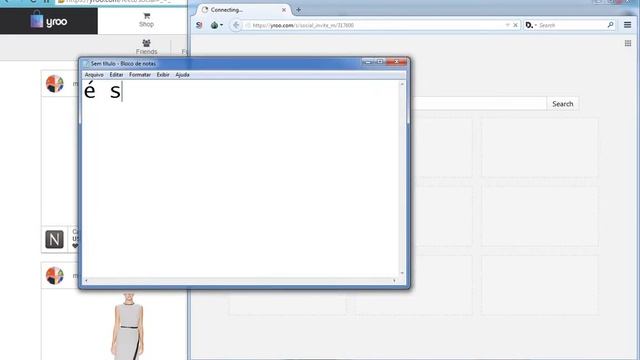640x360 pixels.
Task: Open the Formatar menu in Notepad
Action: [140, 75]
